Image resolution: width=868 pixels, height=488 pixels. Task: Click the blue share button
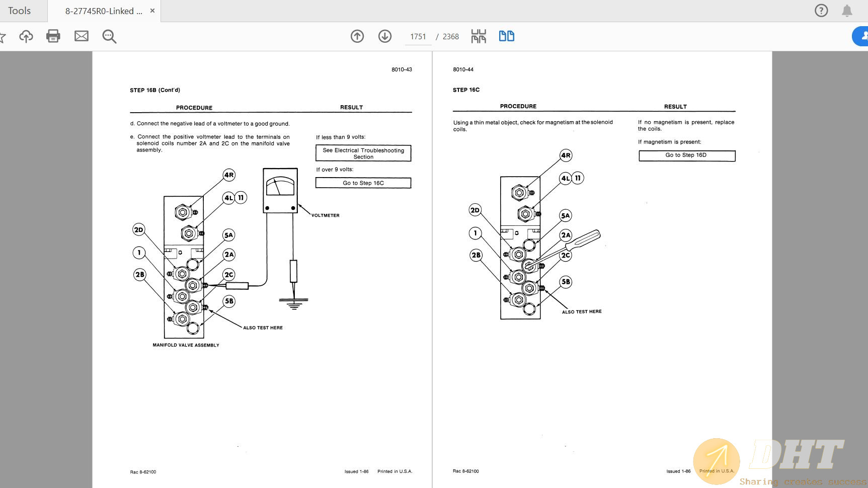pos(861,36)
